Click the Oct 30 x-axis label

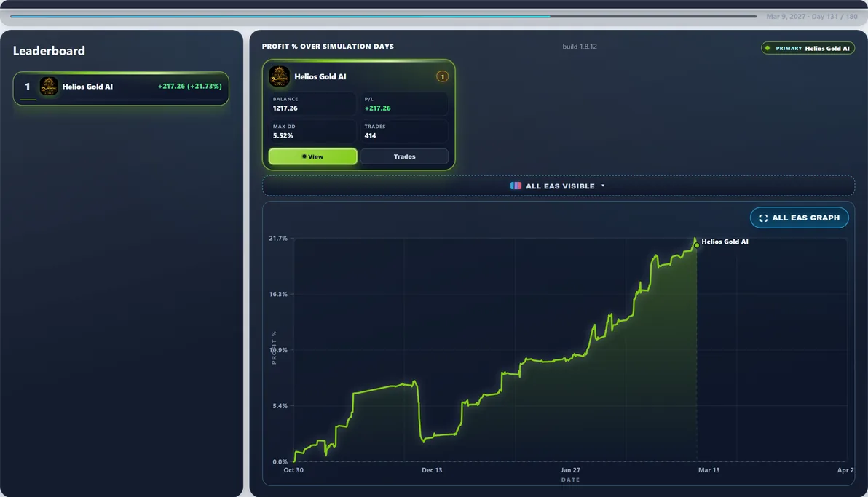(x=293, y=470)
